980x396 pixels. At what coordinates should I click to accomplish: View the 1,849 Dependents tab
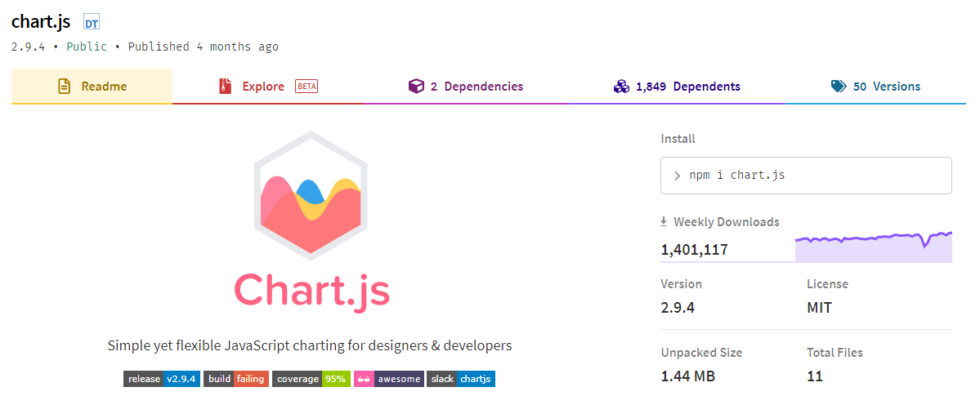click(x=677, y=87)
